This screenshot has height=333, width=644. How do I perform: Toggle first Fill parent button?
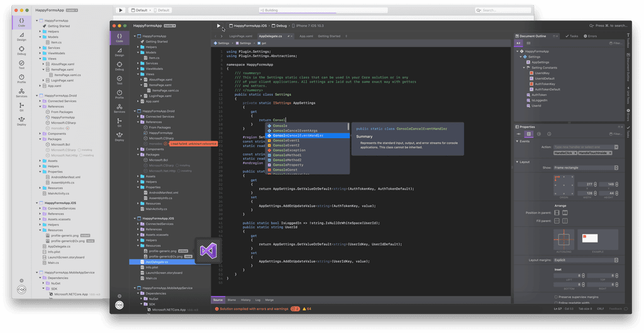(x=557, y=221)
